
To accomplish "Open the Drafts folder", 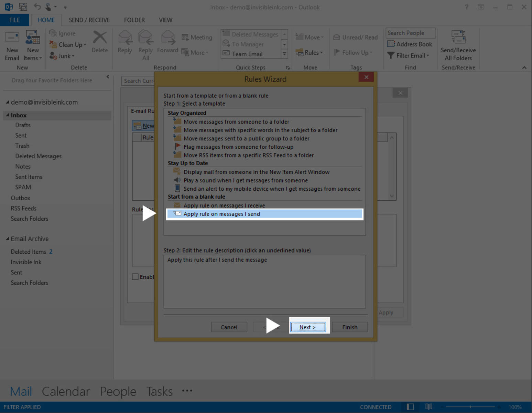I will [x=23, y=125].
